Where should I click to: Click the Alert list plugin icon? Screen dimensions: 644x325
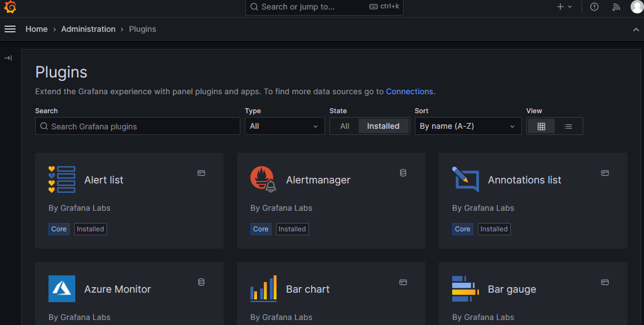[62, 180]
